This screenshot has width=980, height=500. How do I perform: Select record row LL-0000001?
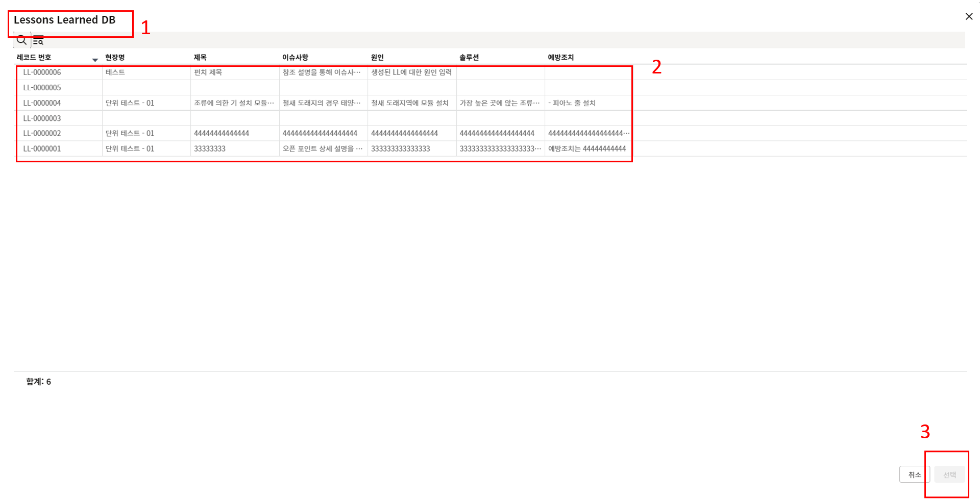click(42, 148)
